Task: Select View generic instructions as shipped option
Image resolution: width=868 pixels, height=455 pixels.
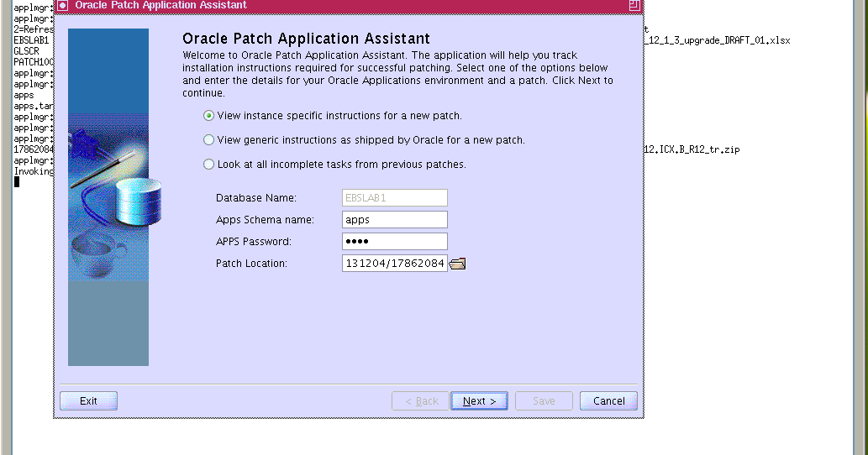Action: (208, 140)
